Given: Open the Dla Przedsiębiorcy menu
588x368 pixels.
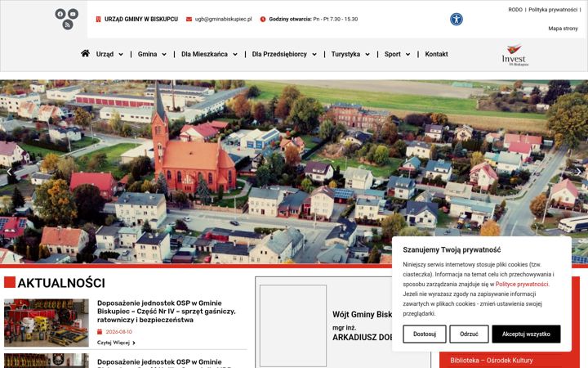Looking at the screenshot, I should click(279, 54).
